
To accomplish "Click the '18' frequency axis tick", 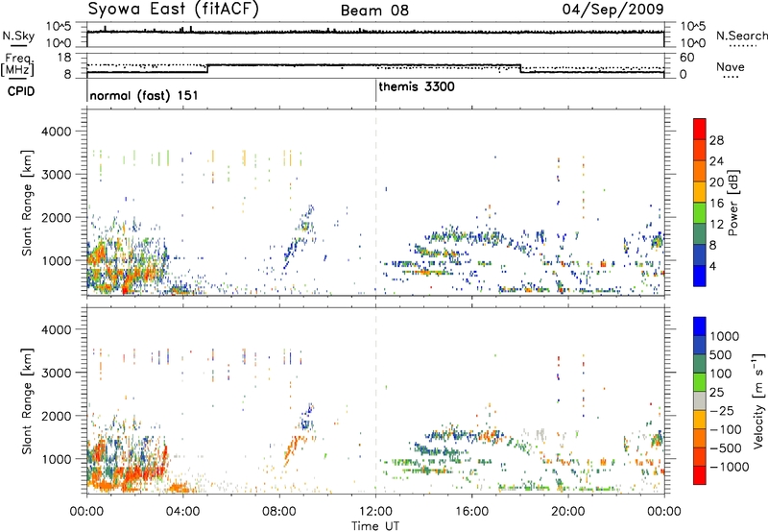I will click(x=64, y=58).
